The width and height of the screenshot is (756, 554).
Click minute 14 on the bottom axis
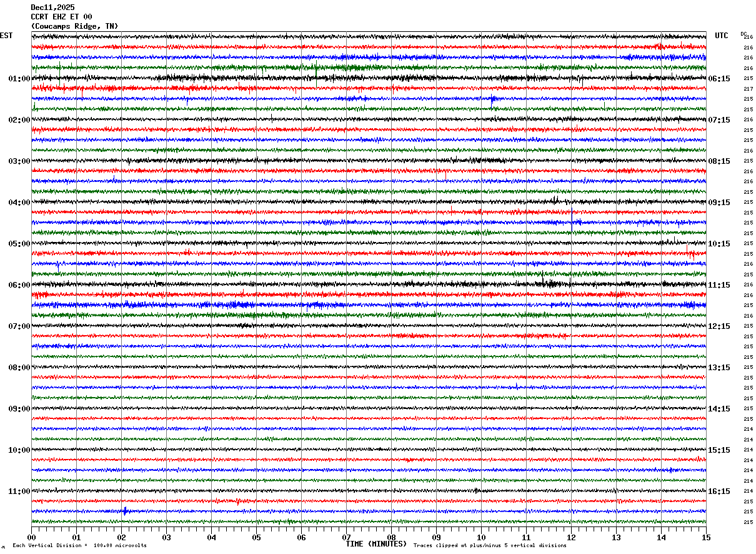[x=661, y=537]
